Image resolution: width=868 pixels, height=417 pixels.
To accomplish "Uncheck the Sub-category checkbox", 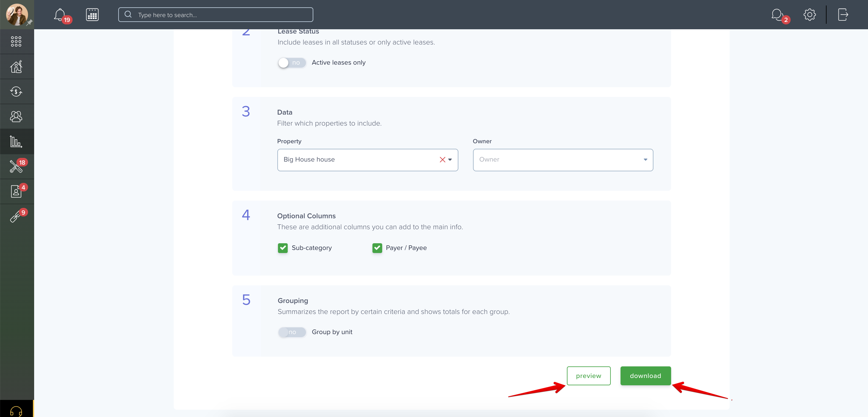I will point(283,248).
